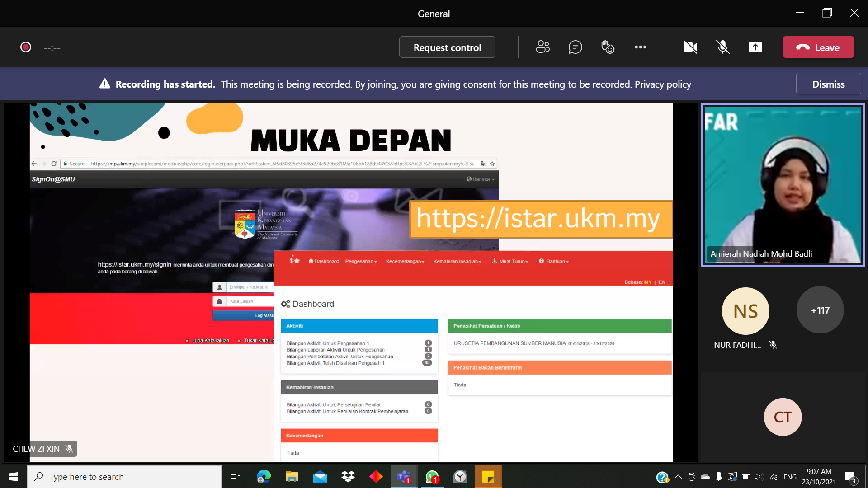The width and height of the screenshot is (868, 488).
Task: Click the CT participant avatar
Action: tap(782, 417)
